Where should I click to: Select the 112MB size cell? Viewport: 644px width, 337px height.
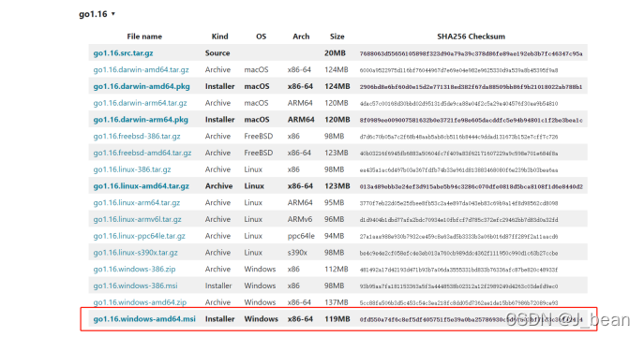click(337, 269)
